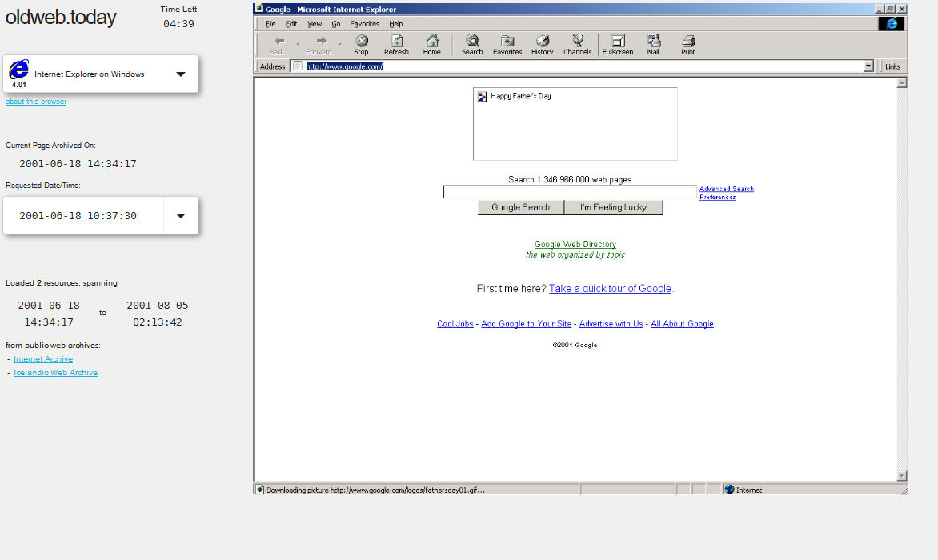Open Icelandic Web Archive link
938x560 pixels.
click(56, 372)
